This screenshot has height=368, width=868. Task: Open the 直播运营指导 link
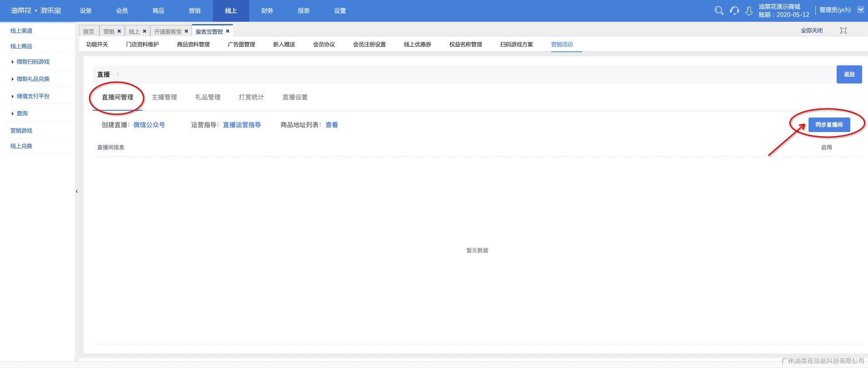(x=242, y=125)
